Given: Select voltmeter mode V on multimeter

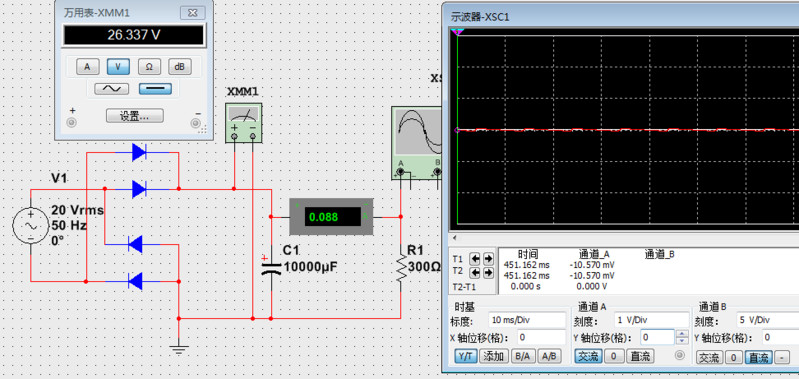Looking at the screenshot, I should [x=118, y=66].
